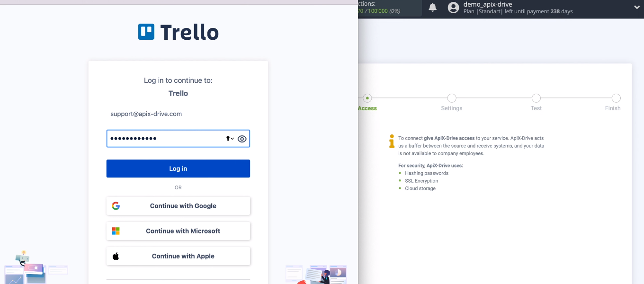Click the Microsoft logo icon

coord(116,231)
